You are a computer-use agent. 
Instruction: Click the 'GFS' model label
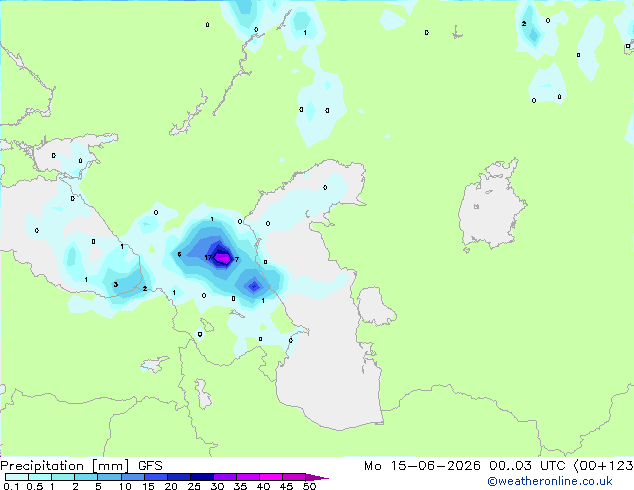(150, 466)
